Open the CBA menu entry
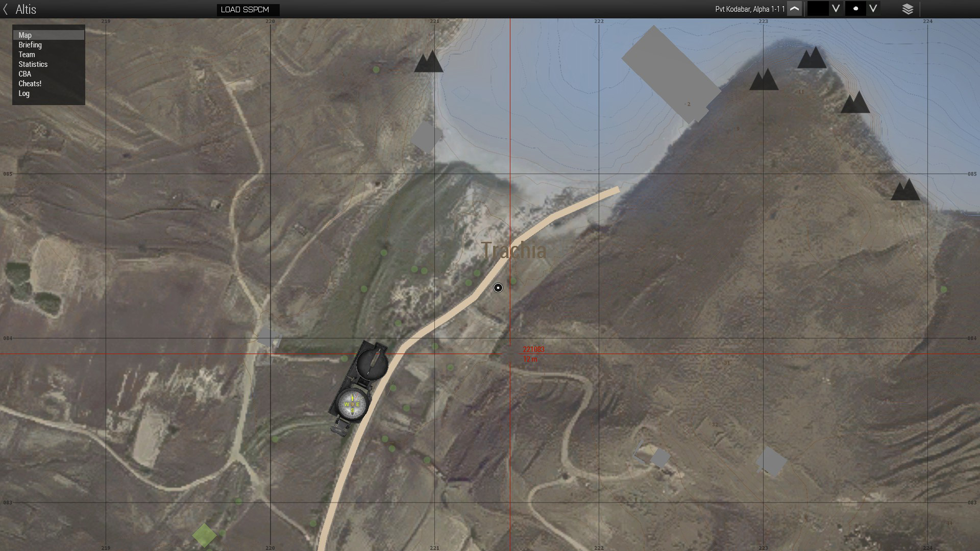The height and width of the screenshot is (551, 980). [24, 74]
